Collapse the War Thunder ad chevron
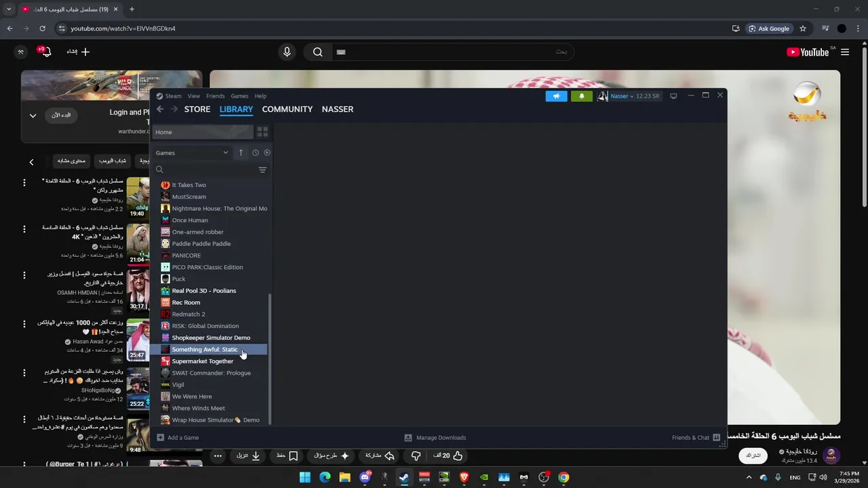868x488 pixels. tap(33, 116)
